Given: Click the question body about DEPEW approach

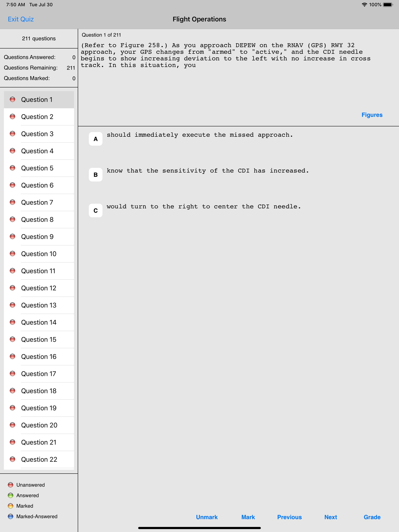Looking at the screenshot, I should point(225,55).
